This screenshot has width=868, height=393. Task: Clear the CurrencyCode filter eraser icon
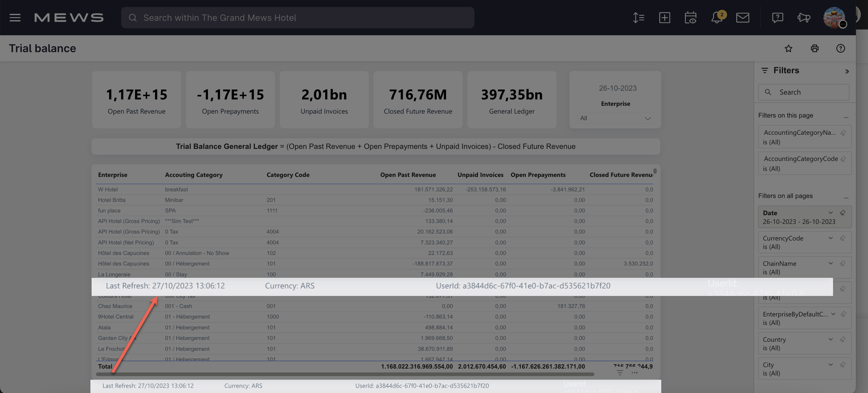tap(842, 238)
